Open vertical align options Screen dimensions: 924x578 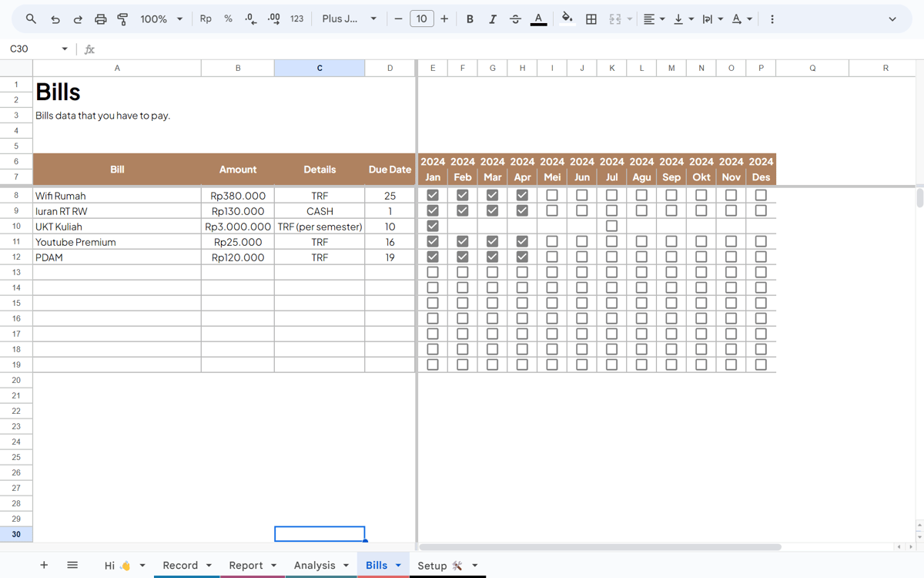683,18
